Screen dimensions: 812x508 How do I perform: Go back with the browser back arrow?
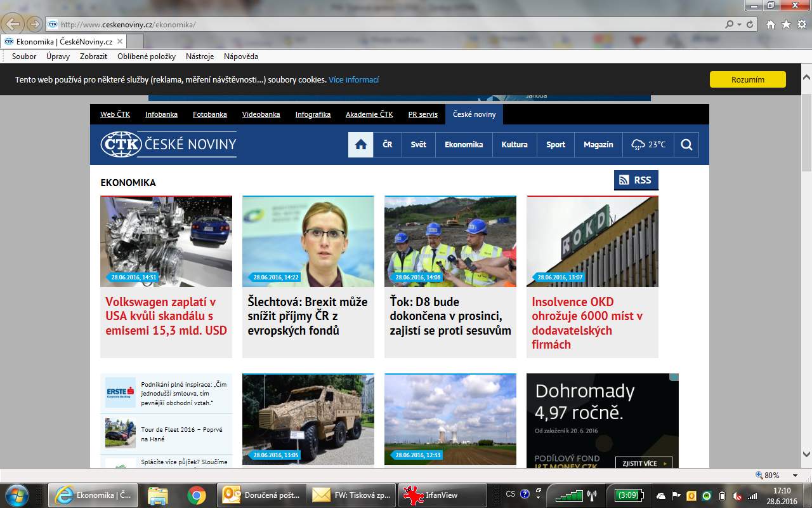click(13, 24)
